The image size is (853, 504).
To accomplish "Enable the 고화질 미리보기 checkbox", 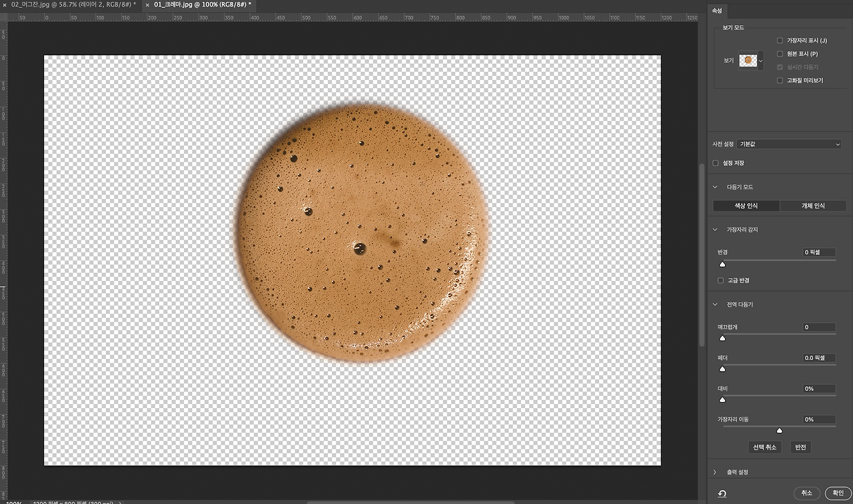I will (x=780, y=81).
